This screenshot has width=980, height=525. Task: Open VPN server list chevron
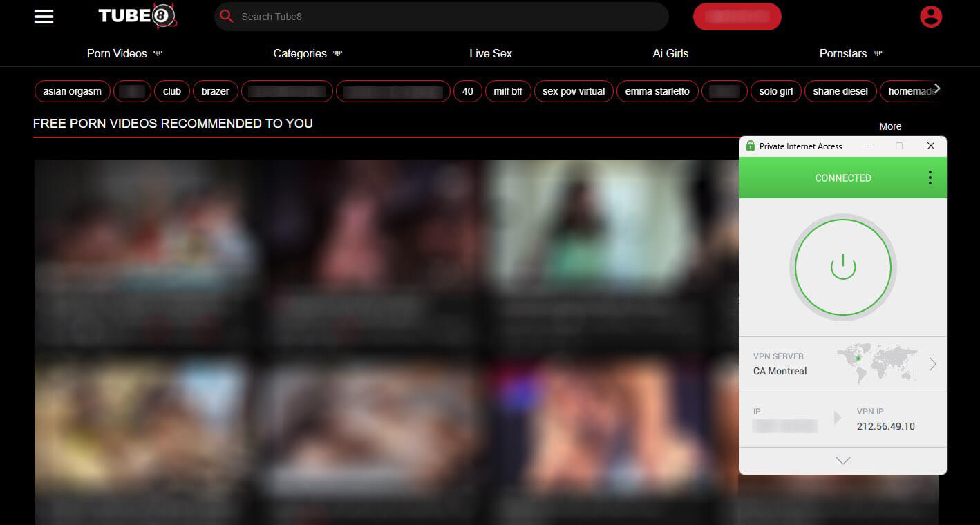[933, 364]
